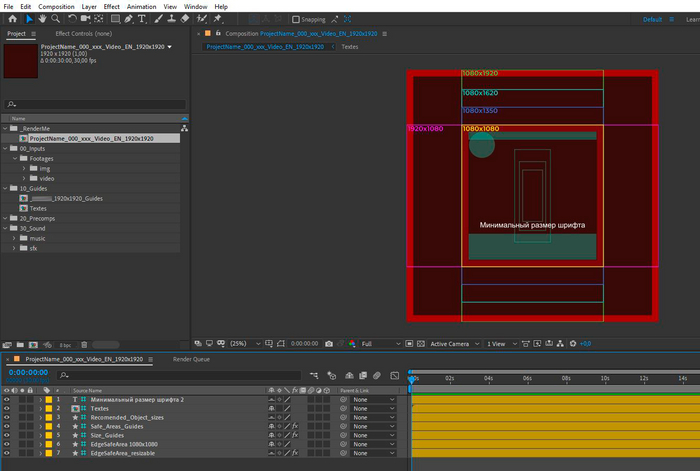The width and height of the screenshot is (700, 471).
Task: Select the Zoom magnifier tool
Action: click(54, 19)
